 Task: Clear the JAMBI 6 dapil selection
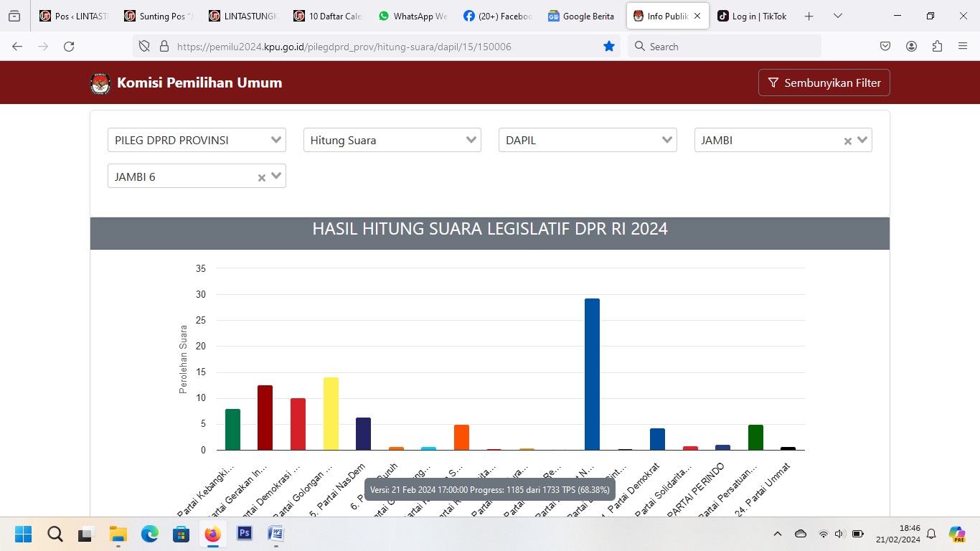(262, 177)
